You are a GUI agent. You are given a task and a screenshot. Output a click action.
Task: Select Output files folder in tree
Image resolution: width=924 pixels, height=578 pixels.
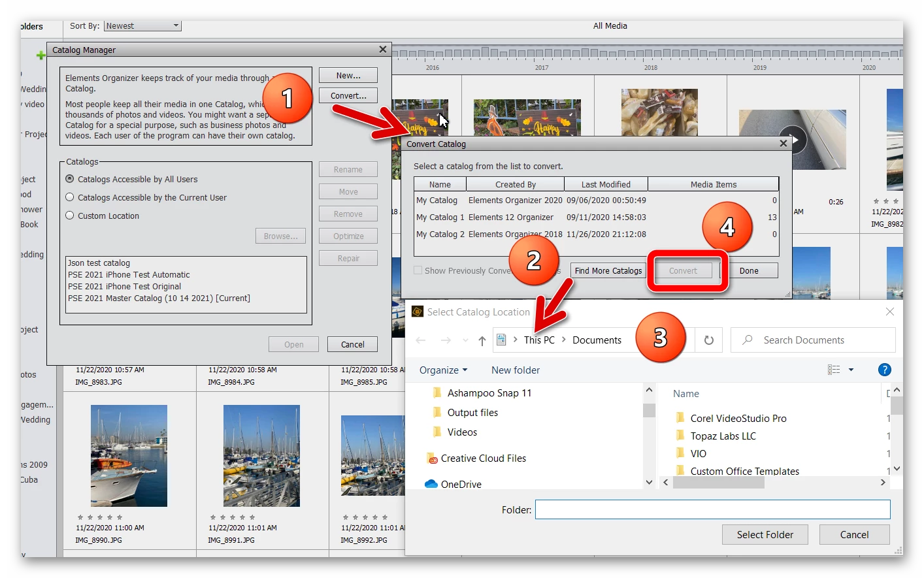click(465, 413)
